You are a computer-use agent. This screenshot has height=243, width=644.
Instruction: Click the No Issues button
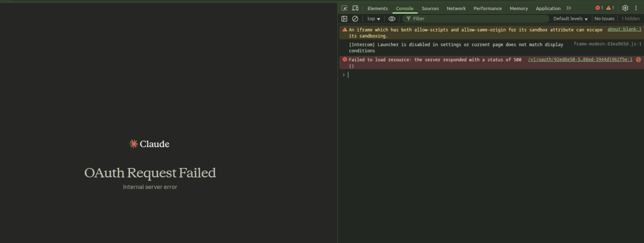pyautogui.click(x=604, y=19)
